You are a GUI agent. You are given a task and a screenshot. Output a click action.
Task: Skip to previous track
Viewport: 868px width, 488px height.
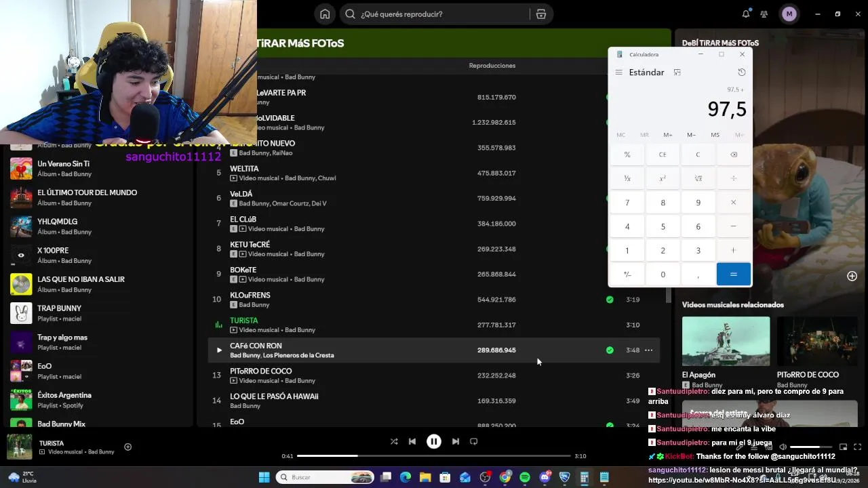[412, 441]
